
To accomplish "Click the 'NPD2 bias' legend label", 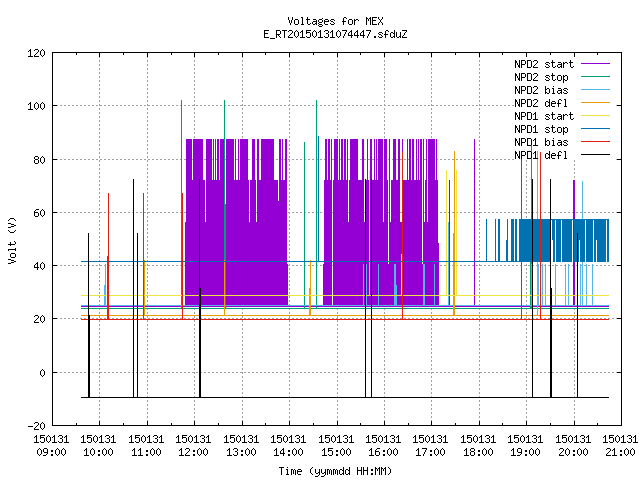I will coord(541,90).
